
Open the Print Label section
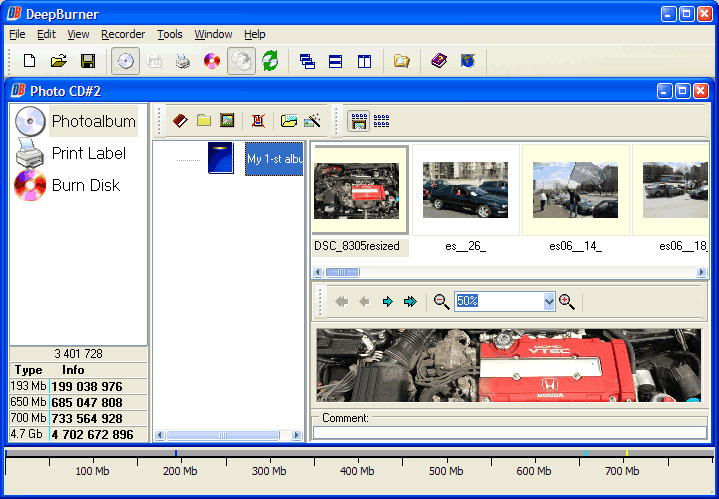coord(71,153)
